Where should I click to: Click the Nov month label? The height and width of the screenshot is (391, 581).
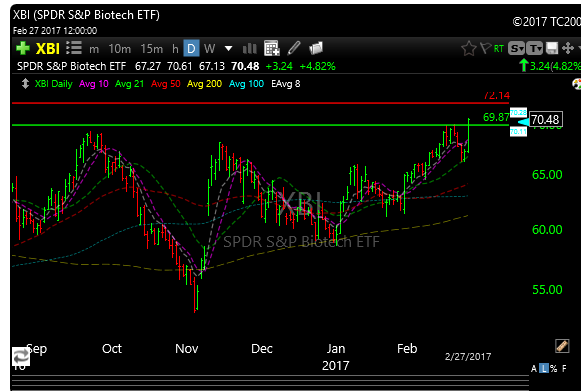coord(186,348)
